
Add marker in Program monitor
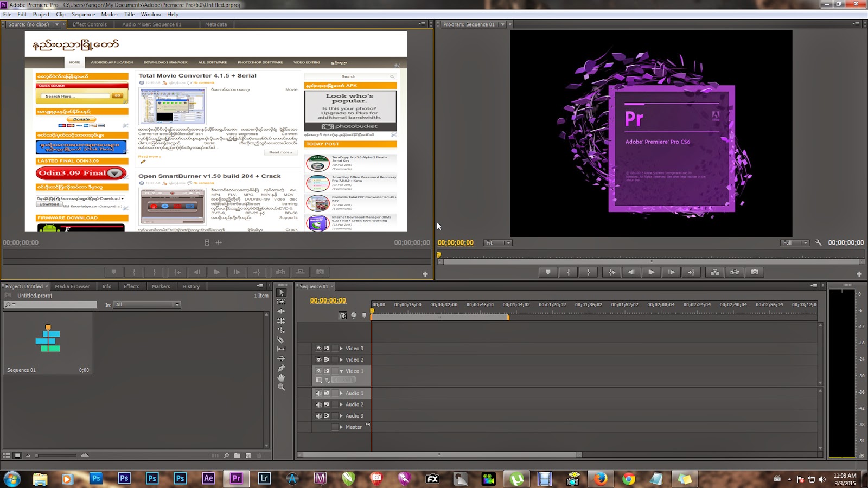click(x=548, y=272)
